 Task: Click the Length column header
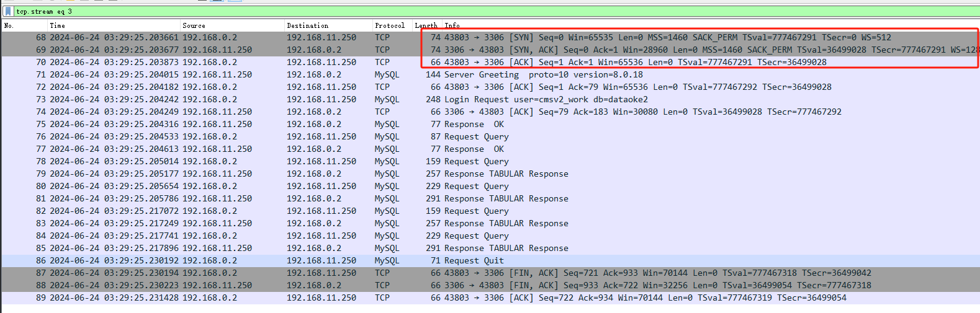tap(426, 25)
